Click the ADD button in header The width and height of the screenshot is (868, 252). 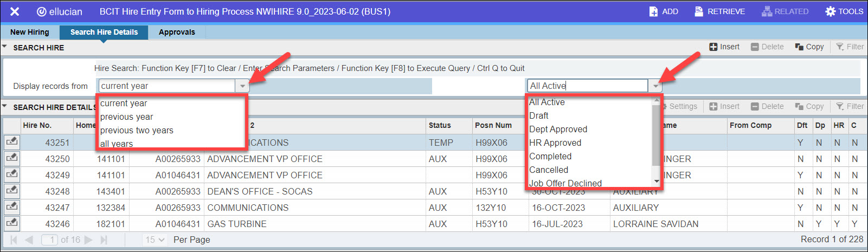[664, 11]
